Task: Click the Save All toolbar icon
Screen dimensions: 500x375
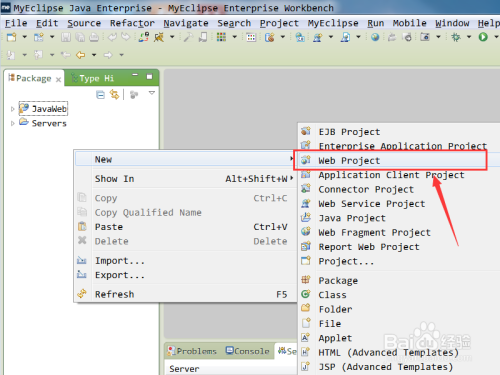Action: [80, 37]
